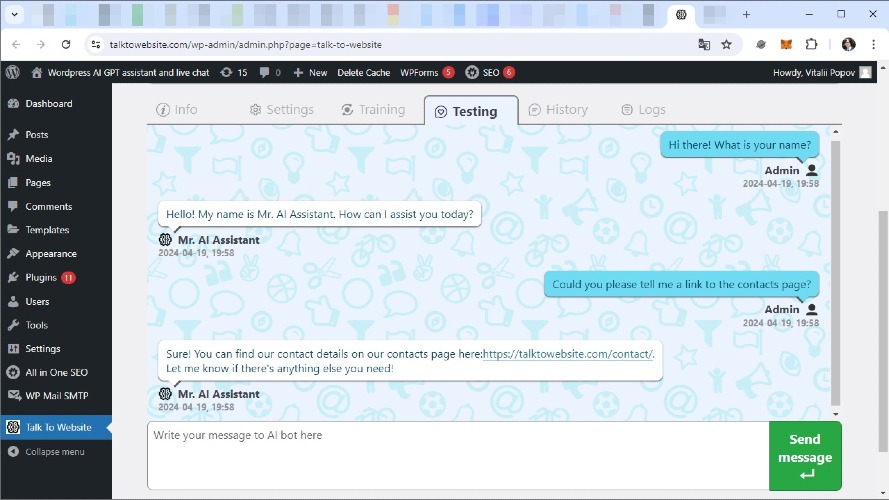Click the "Hello! My name is Mr. AI Assistant" bubble
The height and width of the screenshot is (500, 889).
coord(320,214)
